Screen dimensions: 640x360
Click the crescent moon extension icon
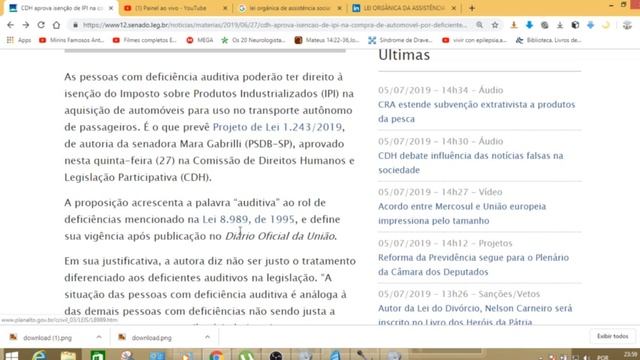[x=606, y=25]
